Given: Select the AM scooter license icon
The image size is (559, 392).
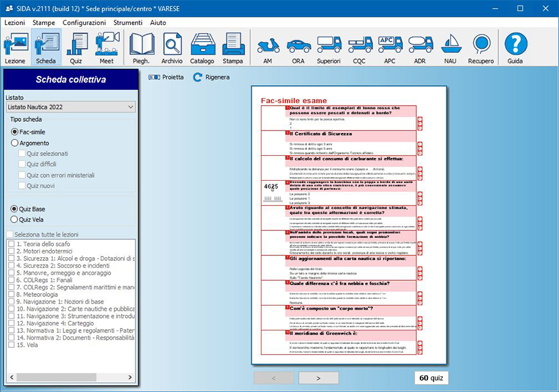Looking at the screenshot, I should click(268, 48).
